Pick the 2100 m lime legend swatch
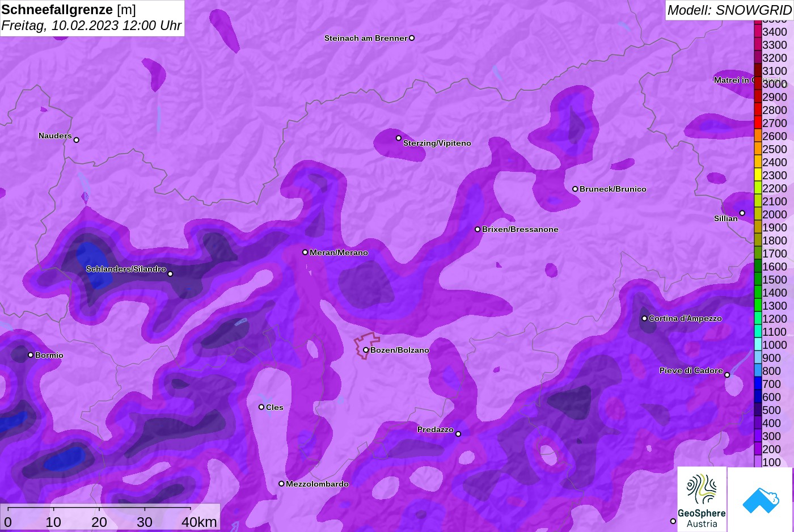 (758, 201)
